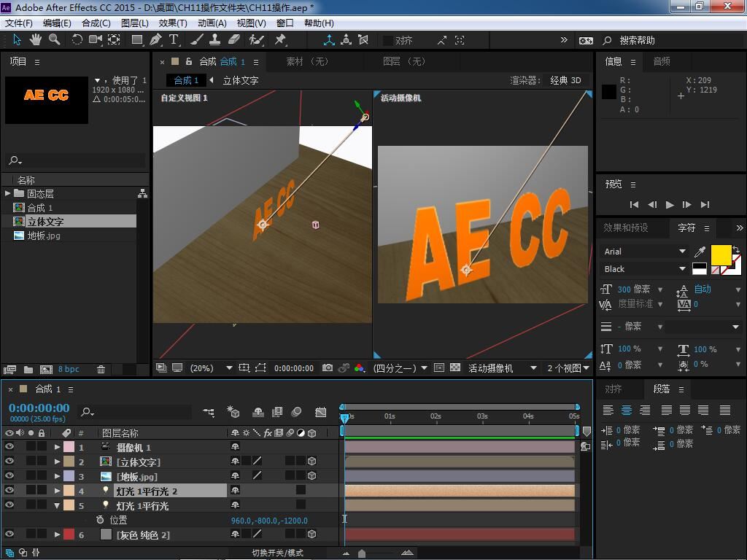Image resolution: width=747 pixels, height=560 pixels.
Task: Switch to the 效果和预设 tab
Action: 626,227
